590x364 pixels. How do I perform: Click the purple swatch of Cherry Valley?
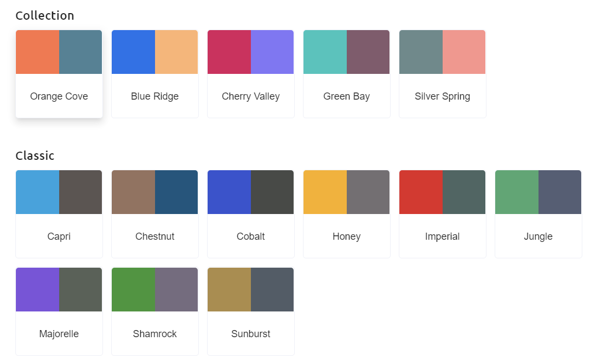pyautogui.click(x=272, y=52)
